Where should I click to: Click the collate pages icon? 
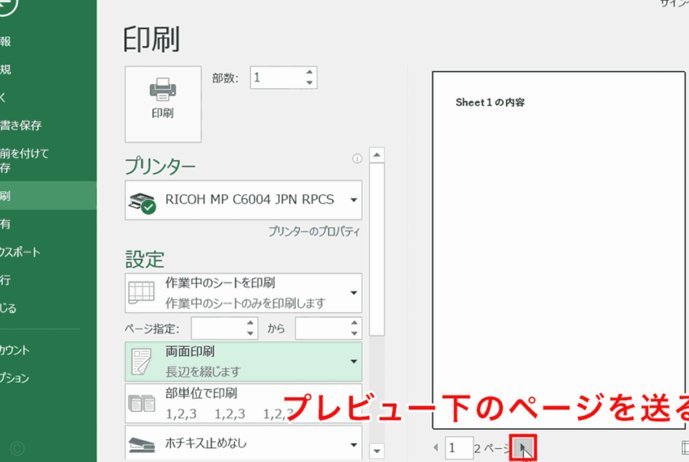pos(141,403)
